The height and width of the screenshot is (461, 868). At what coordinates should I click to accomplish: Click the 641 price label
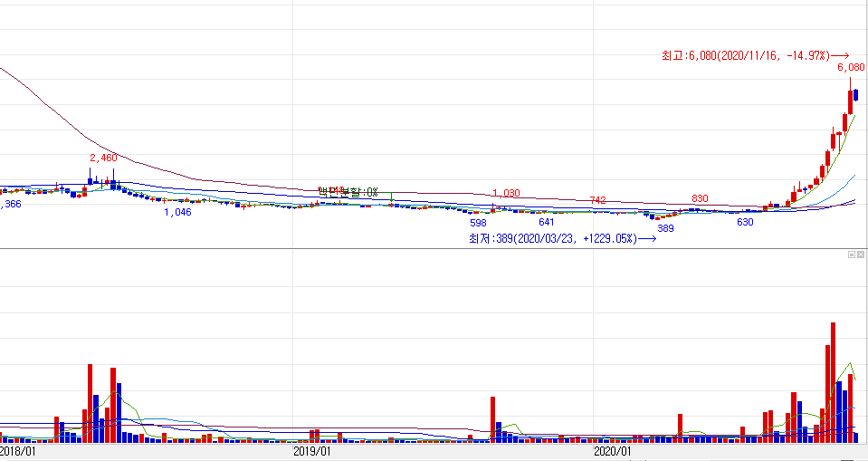tap(547, 222)
